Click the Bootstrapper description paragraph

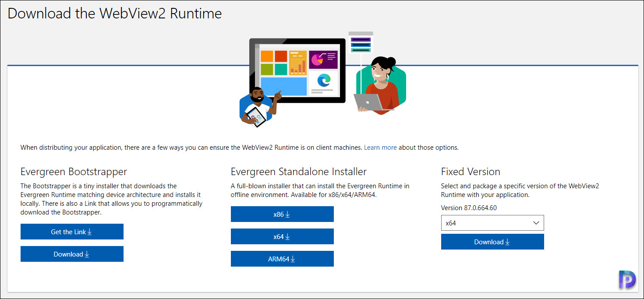pyautogui.click(x=111, y=199)
